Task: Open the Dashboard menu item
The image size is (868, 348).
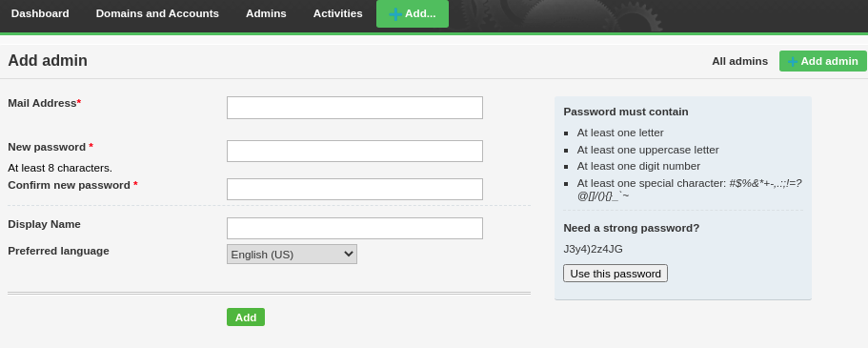Action: (40, 14)
